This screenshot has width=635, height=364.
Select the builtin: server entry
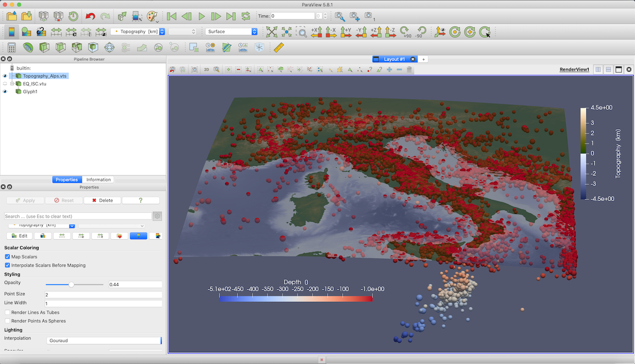[x=24, y=68]
